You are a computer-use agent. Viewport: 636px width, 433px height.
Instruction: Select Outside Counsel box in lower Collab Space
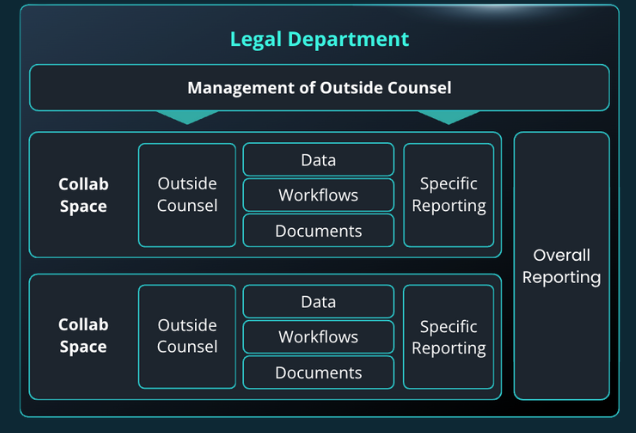[x=187, y=337]
